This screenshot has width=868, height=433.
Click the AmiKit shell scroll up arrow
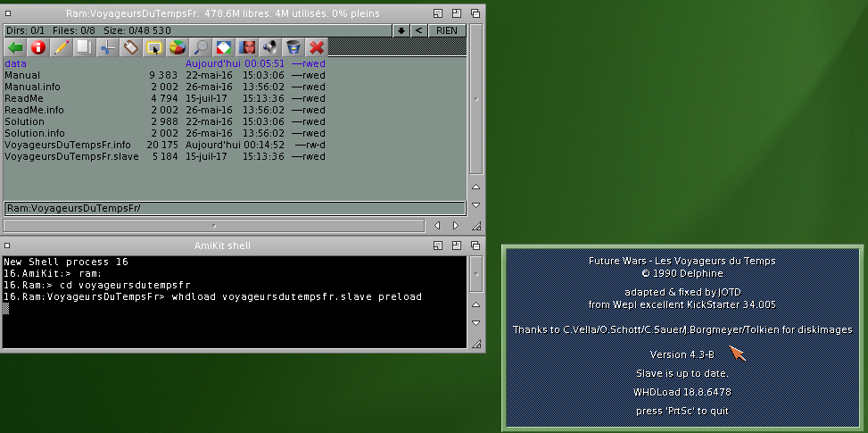pyautogui.click(x=476, y=304)
